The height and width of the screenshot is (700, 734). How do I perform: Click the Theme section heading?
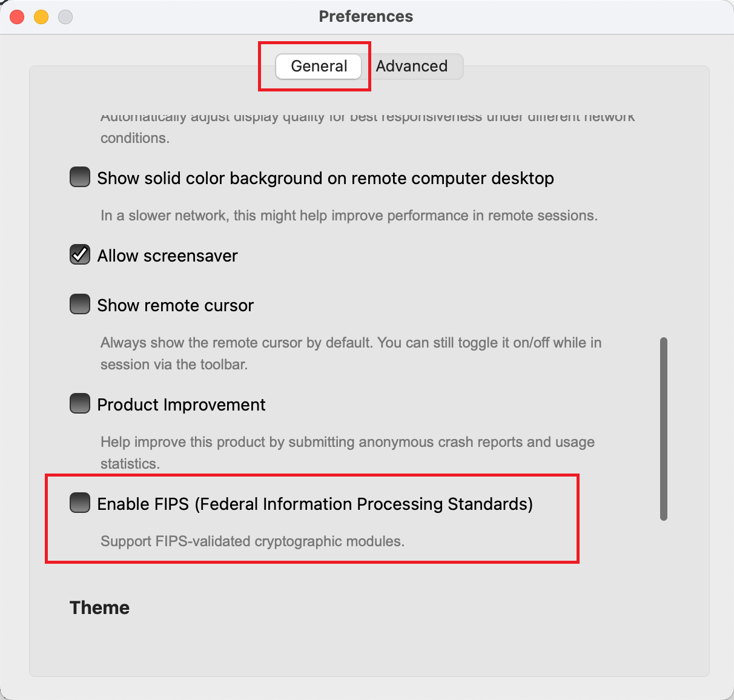click(x=99, y=608)
